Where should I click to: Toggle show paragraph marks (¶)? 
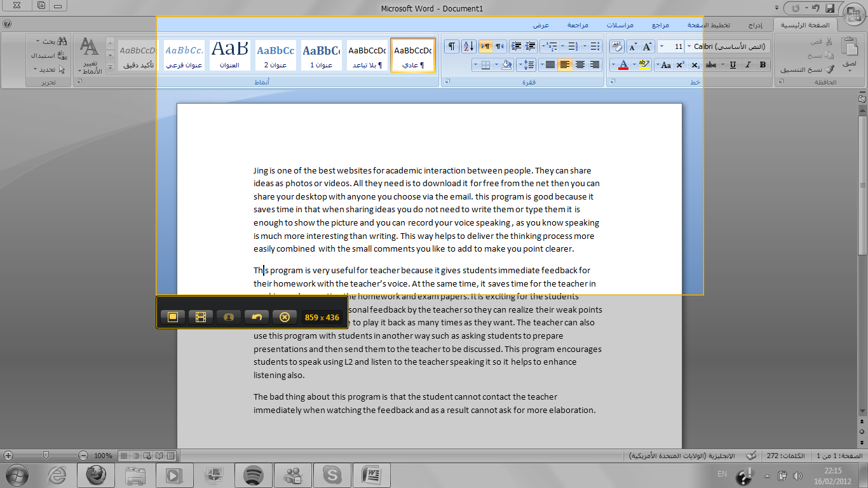452,46
